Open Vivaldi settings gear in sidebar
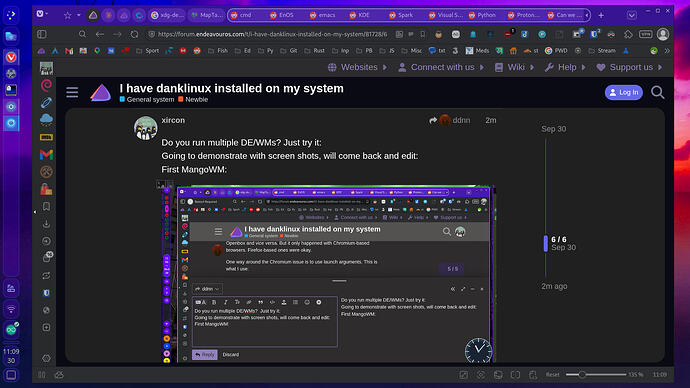The height and width of the screenshot is (388, 690). point(46,358)
